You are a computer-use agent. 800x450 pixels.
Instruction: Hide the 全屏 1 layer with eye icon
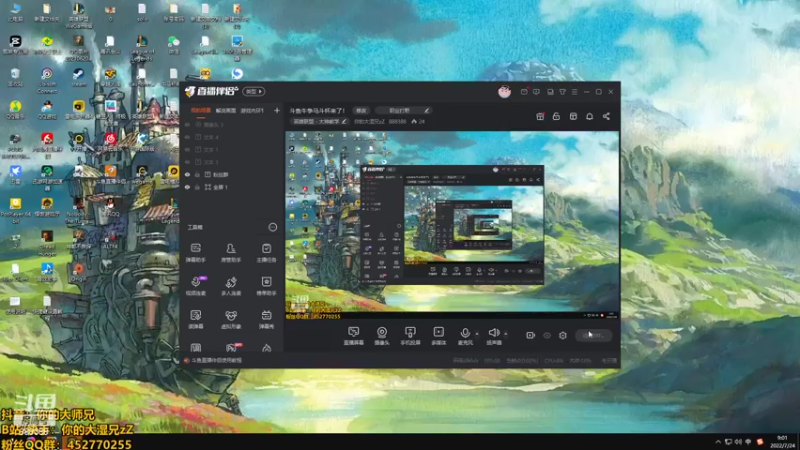tap(187, 187)
